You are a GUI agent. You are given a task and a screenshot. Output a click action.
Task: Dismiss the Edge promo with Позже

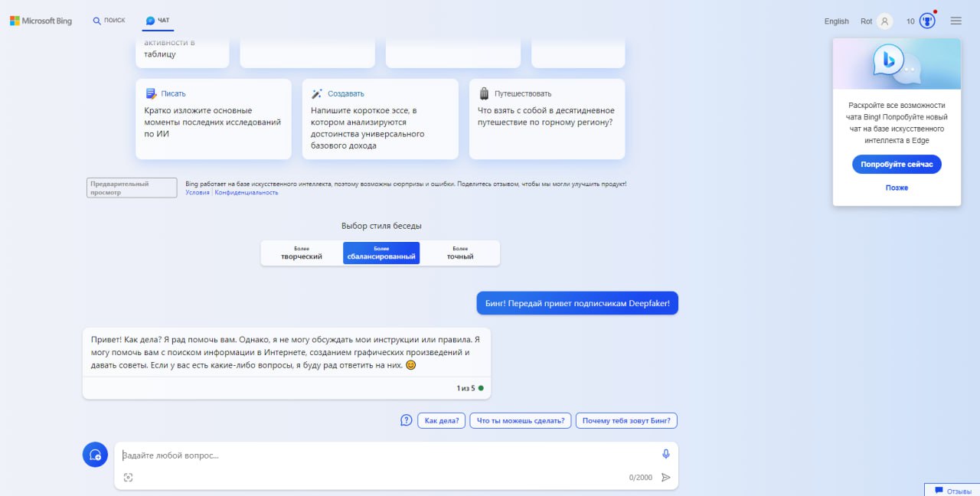tap(897, 188)
